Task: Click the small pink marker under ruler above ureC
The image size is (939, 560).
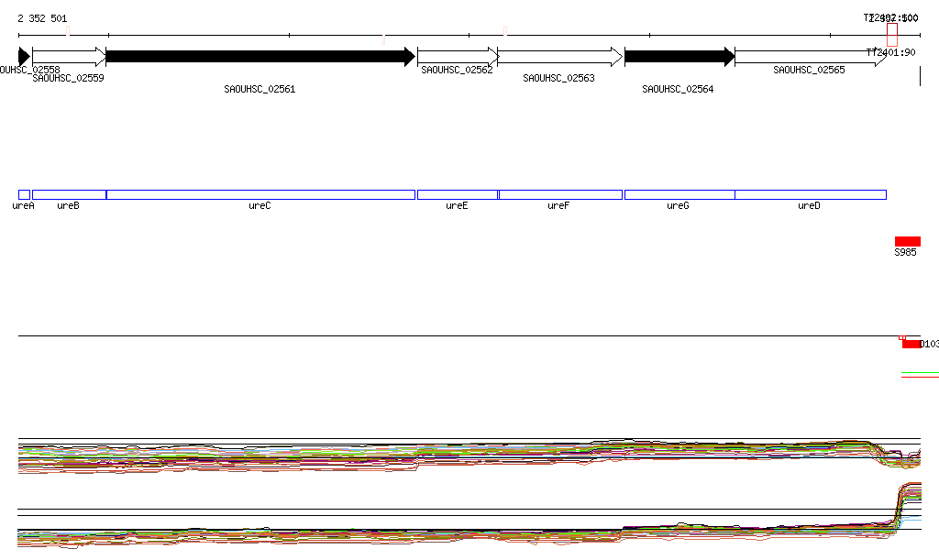Action: pyautogui.click(x=384, y=40)
